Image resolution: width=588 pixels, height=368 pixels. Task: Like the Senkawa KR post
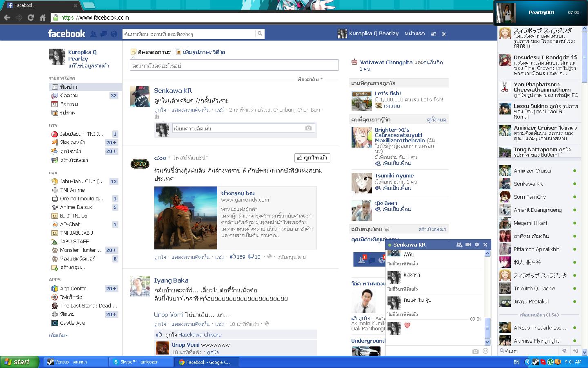(160, 110)
